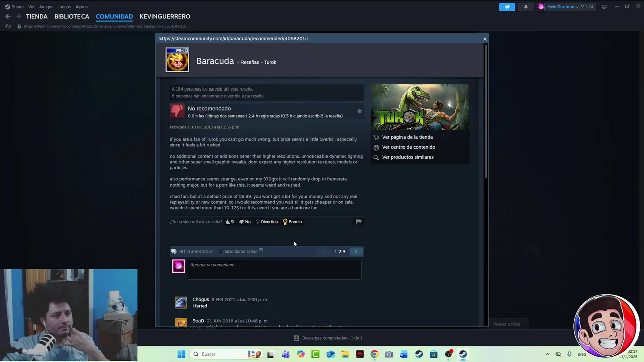The width and height of the screenshot is (644, 362).
Task: Open Ver página de la tienda link
Action: tap(408, 137)
